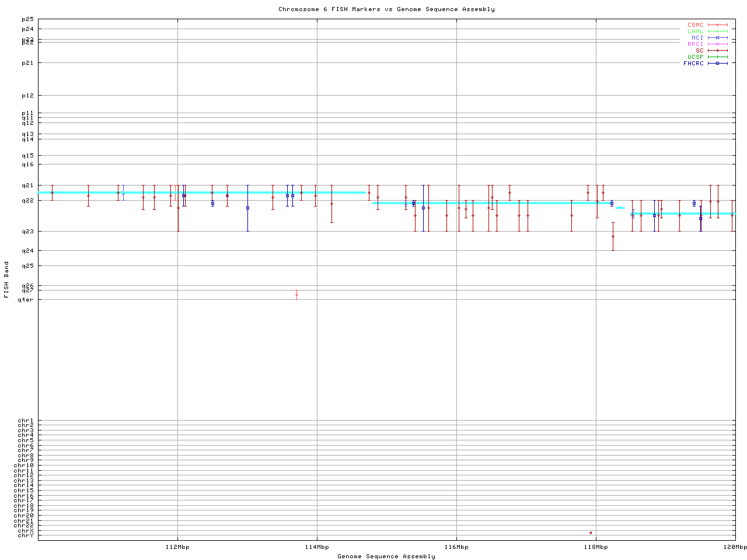The width and height of the screenshot is (747, 560).
Task: Click the p25 band label
Action: 27,19
